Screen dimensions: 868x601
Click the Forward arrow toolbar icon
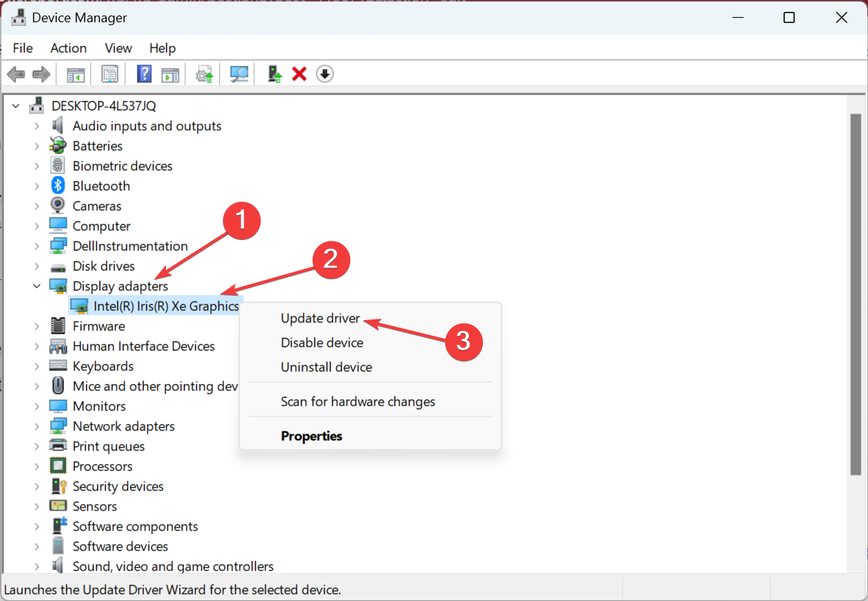(41, 73)
